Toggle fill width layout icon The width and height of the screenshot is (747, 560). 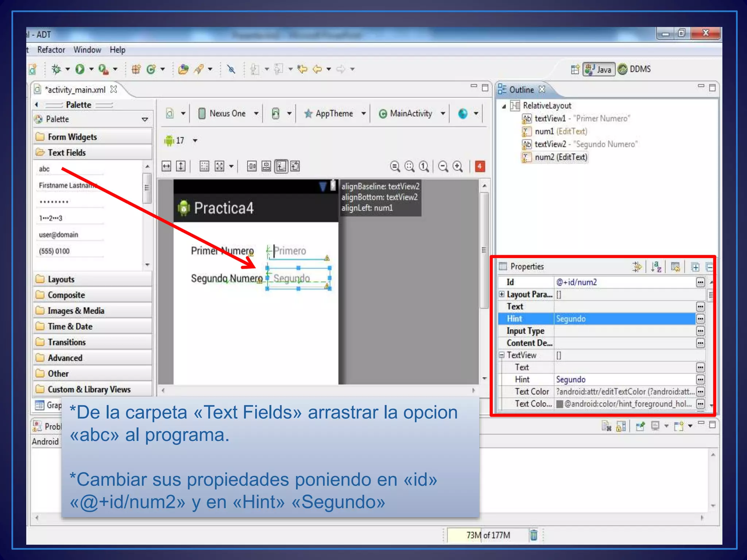tap(166, 167)
